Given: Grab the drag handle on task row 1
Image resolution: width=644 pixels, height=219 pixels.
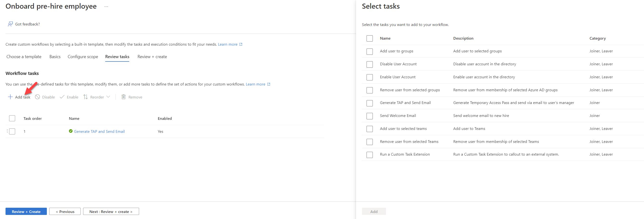Looking at the screenshot, I should click(7, 131).
